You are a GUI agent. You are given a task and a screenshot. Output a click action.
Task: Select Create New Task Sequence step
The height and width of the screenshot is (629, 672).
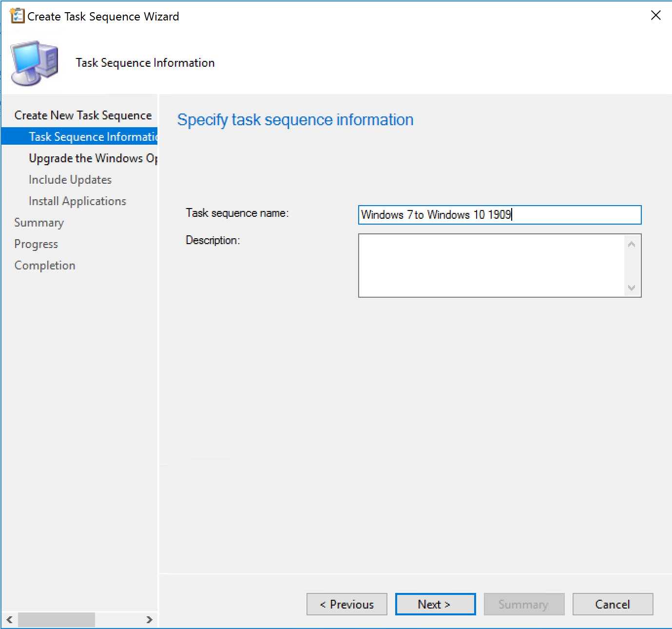83,115
